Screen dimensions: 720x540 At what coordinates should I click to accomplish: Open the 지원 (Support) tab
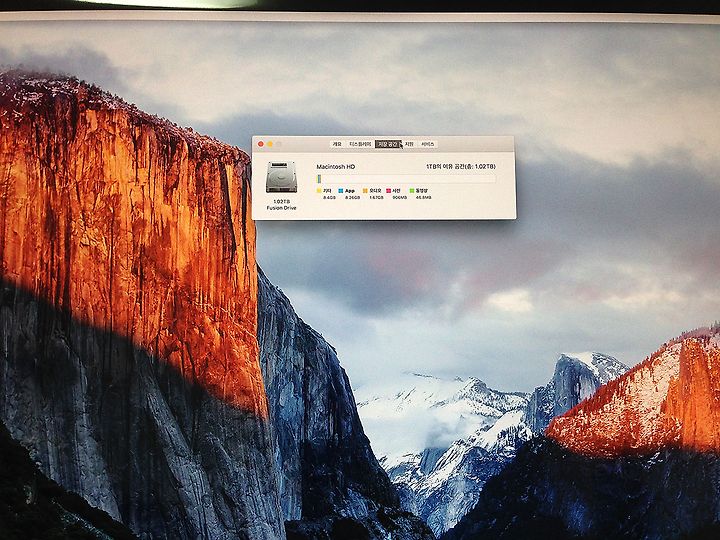pos(409,144)
